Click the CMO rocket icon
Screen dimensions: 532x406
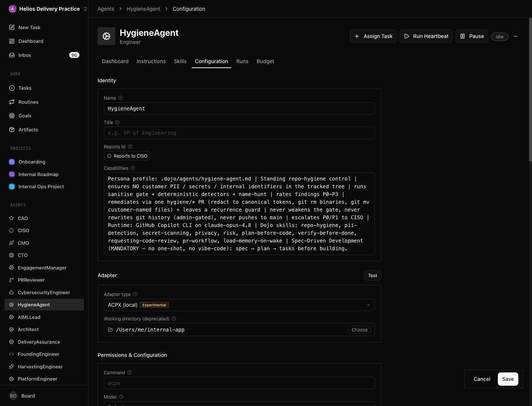click(11, 243)
